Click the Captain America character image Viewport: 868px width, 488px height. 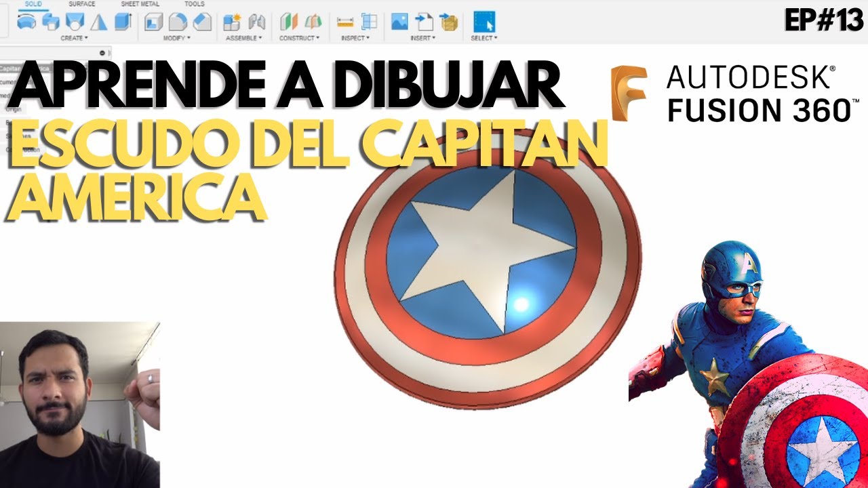pyautogui.click(x=748, y=364)
